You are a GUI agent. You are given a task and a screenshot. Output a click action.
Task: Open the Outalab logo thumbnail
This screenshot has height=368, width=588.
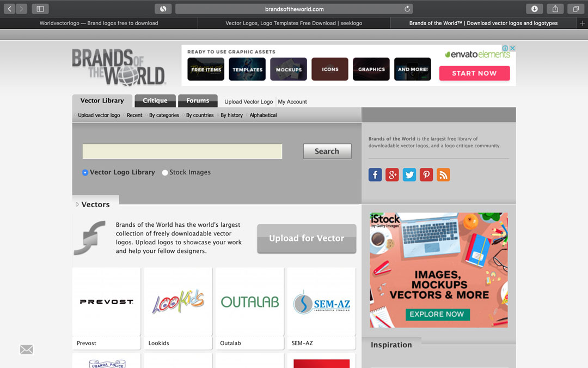click(250, 302)
